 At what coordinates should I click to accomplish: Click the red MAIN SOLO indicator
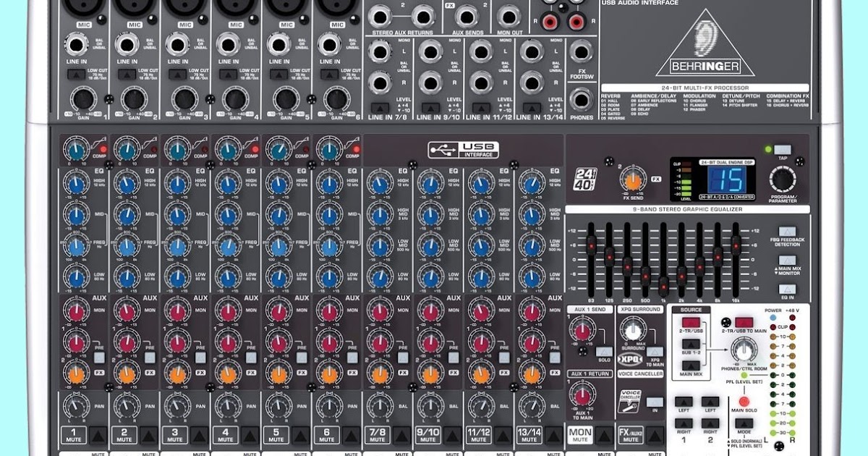click(x=744, y=402)
